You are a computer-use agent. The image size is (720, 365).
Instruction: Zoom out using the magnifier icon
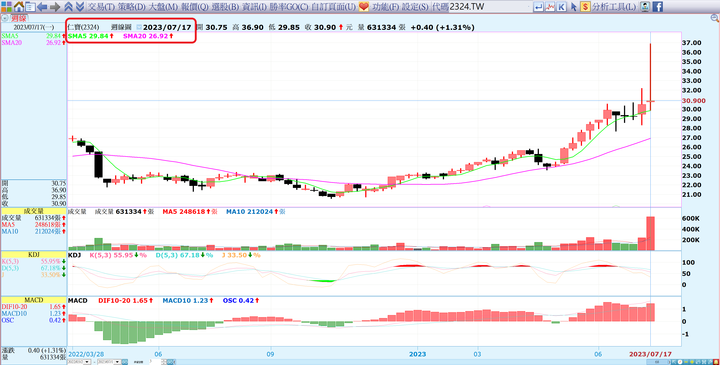pos(714,18)
